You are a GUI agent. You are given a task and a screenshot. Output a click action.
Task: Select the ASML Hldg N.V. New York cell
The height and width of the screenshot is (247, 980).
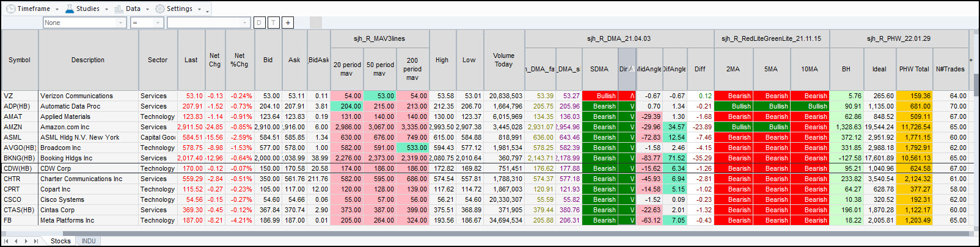point(88,137)
